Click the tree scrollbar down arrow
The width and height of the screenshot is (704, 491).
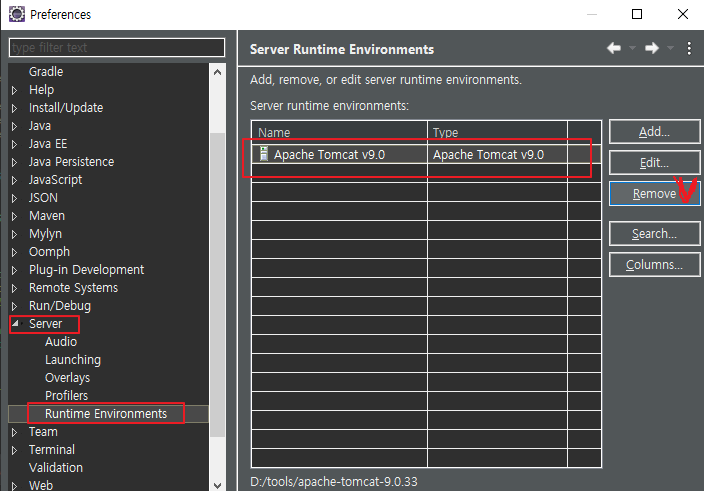click(x=217, y=485)
